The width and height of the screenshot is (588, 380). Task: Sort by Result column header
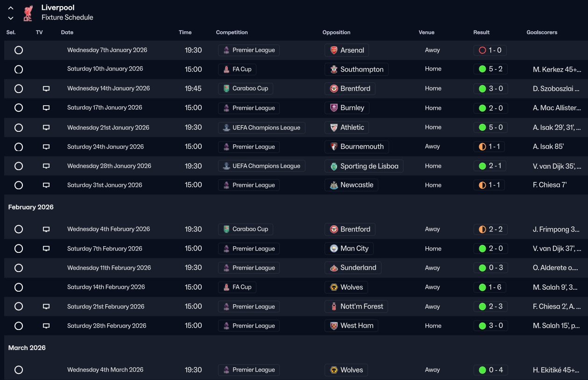coord(482,32)
